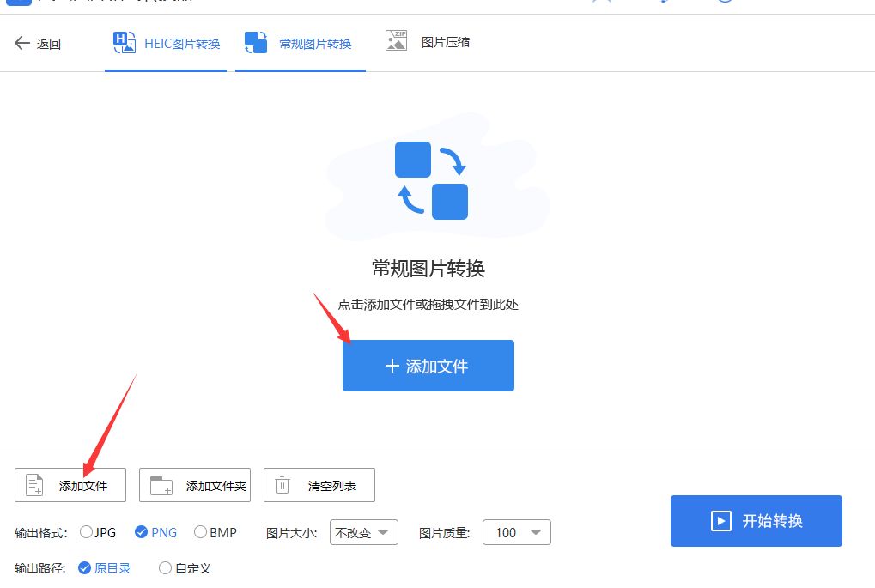
Task: Click the HEIC picture conversion icon
Action: click(x=125, y=42)
